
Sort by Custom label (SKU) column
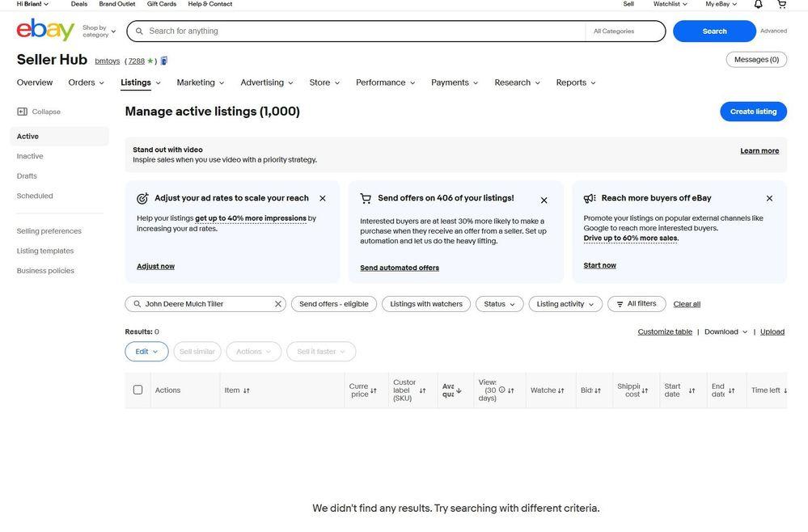(x=422, y=391)
